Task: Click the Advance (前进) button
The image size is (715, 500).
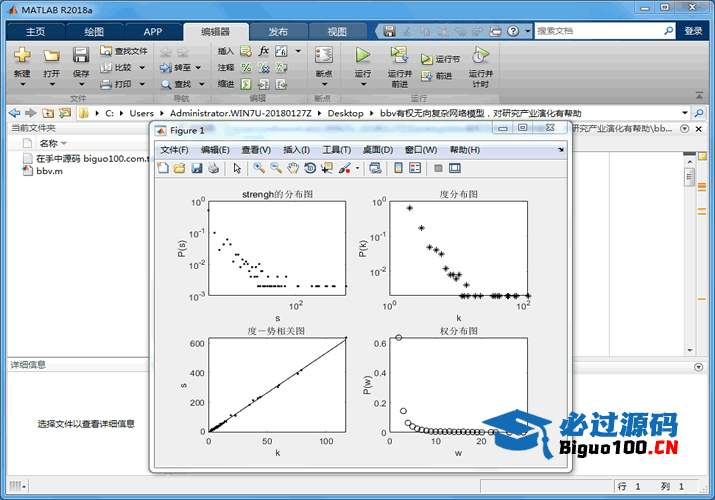Action: point(437,76)
